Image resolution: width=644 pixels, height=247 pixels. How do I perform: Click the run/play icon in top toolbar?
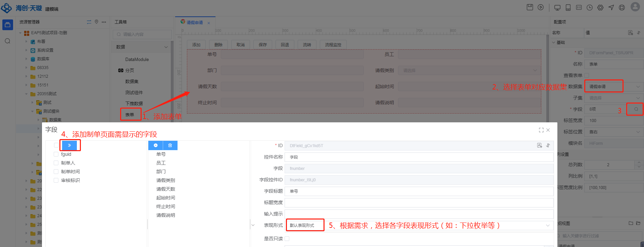(x=541, y=7)
